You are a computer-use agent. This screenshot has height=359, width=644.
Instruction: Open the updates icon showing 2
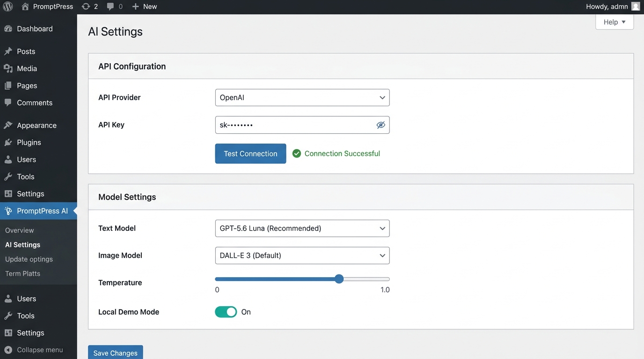coord(86,7)
